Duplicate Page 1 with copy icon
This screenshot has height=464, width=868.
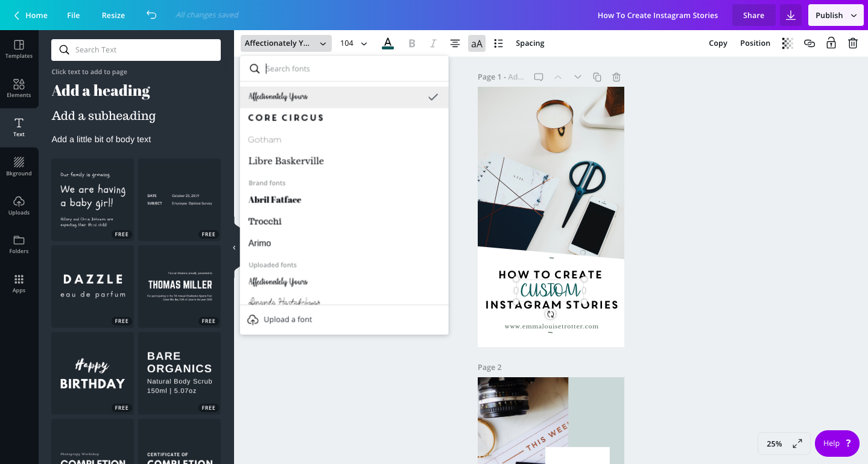[597, 77]
